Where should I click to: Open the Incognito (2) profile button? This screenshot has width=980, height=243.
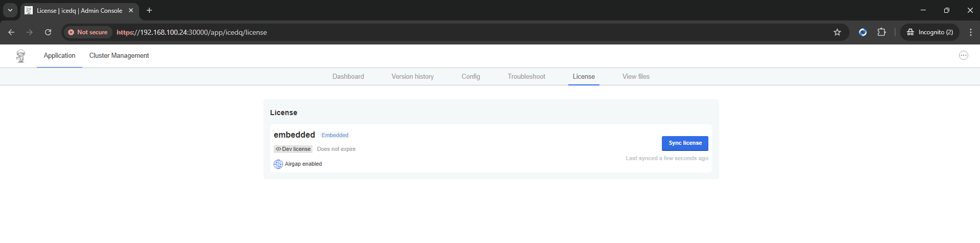pos(930,32)
